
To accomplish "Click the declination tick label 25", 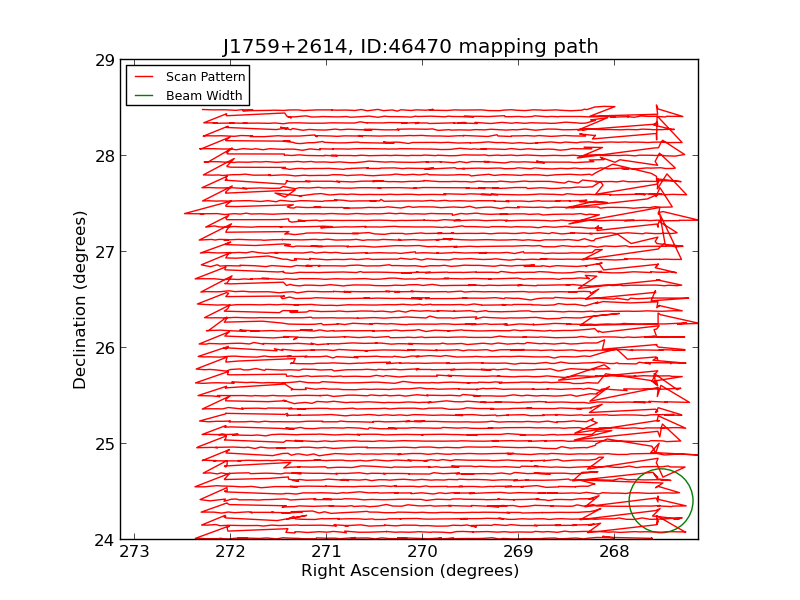I will [105, 444].
